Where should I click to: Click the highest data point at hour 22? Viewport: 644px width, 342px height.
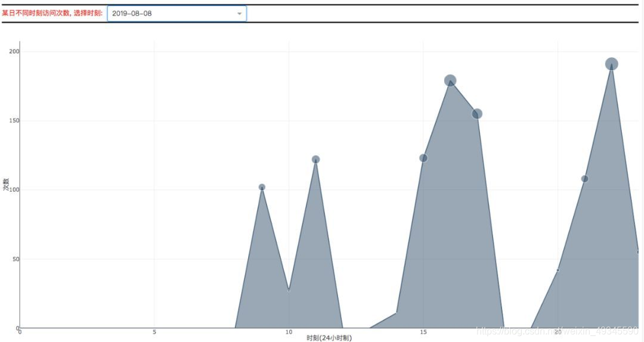click(612, 64)
